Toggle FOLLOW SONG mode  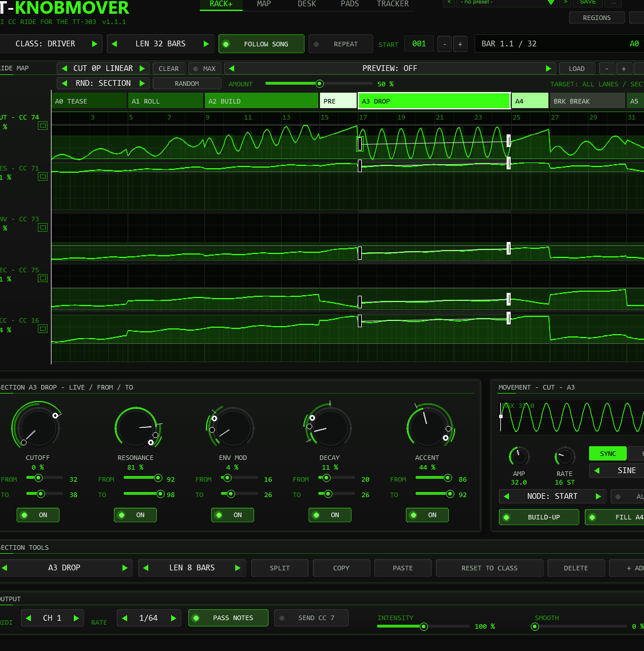(x=262, y=44)
